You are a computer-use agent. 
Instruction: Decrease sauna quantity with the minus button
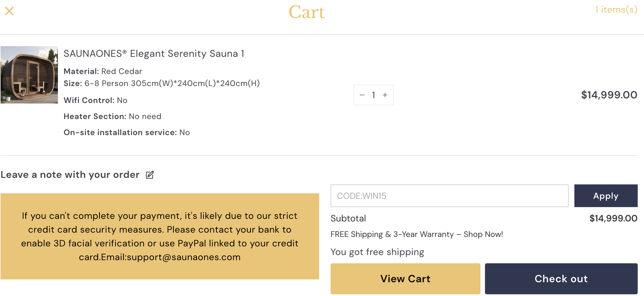pyautogui.click(x=362, y=95)
